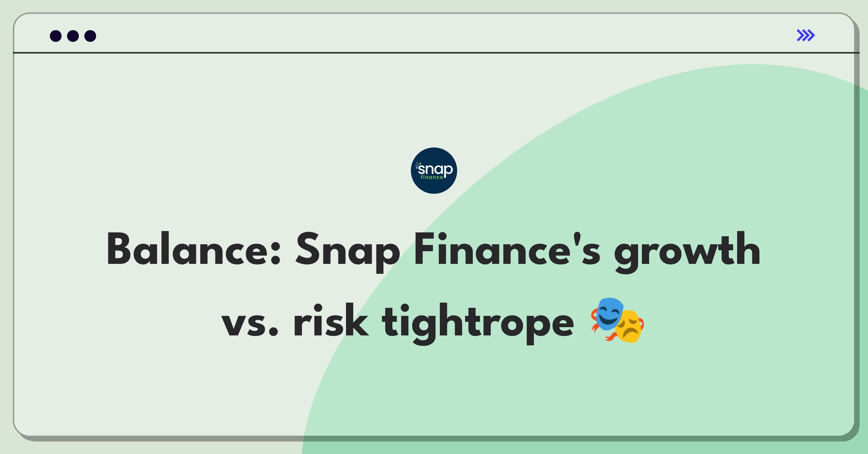This screenshot has width=868, height=454.
Task: Click the word 'risk' in headline
Action: coord(331,320)
